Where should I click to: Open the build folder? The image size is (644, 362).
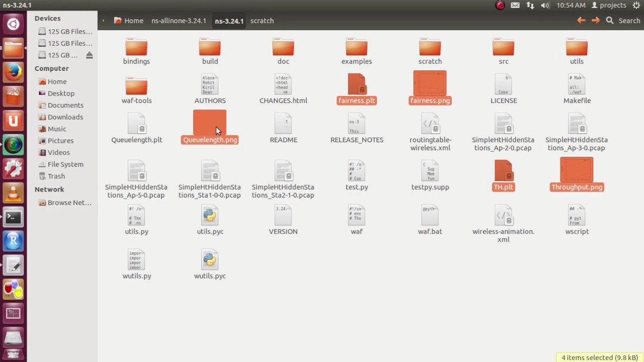point(210,51)
